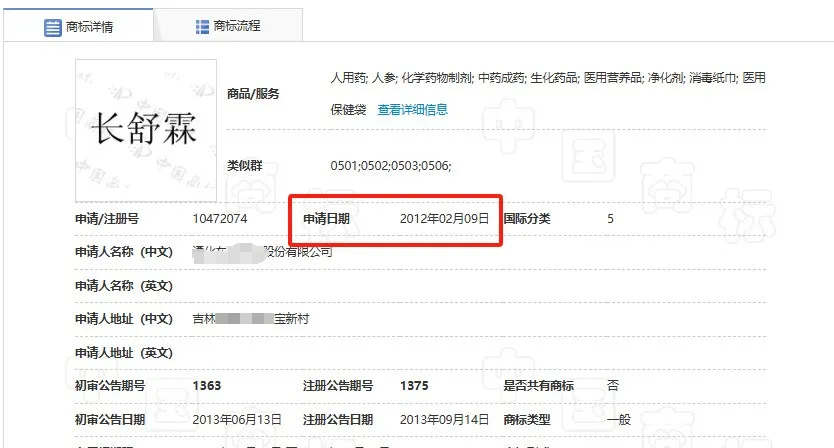Image resolution: width=834 pixels, height=448 pixels.
Task: Click the 申请日期 label
Action: (x=326, y=219)
